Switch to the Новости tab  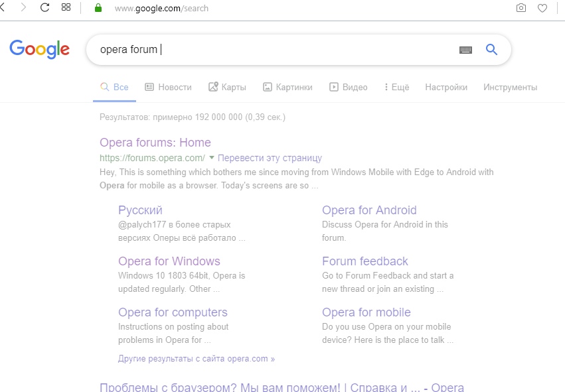pyautogui.click(x=168, y=87)
